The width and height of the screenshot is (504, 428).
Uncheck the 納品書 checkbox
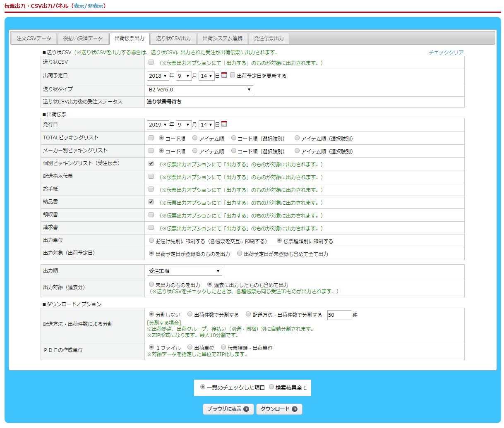(x=151, y=202)
